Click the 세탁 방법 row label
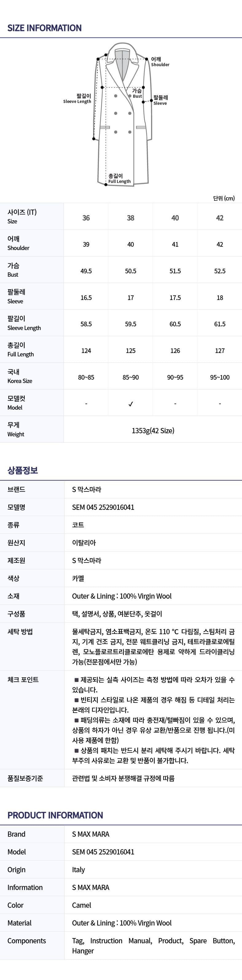The image size is (242, 980). [x=20, y=632]
